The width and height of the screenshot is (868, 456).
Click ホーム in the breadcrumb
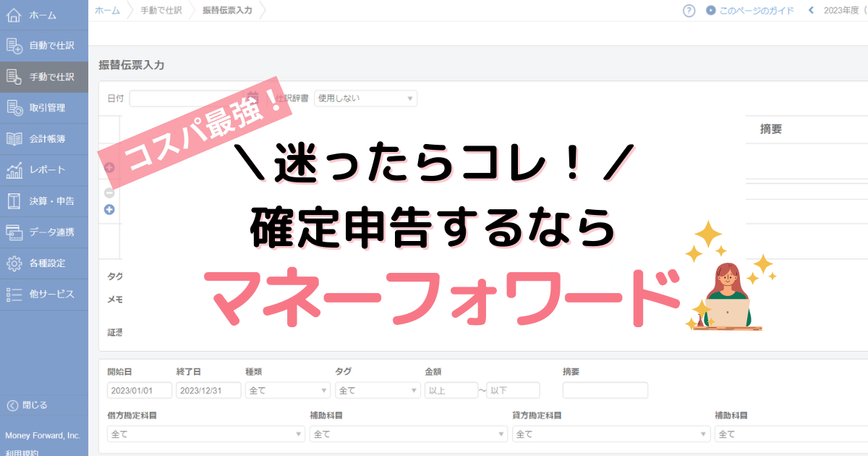[x=108, y=11]
